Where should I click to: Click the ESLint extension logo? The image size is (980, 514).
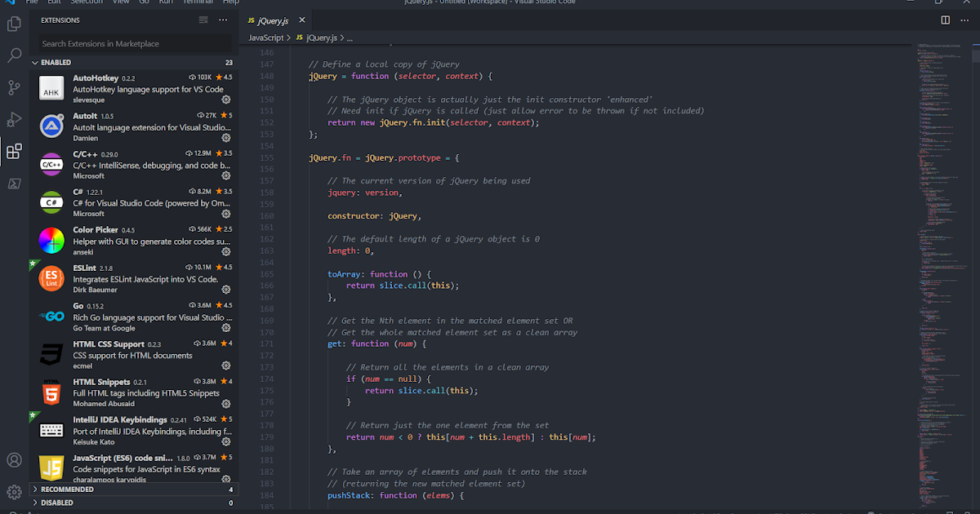pos(51,278)
